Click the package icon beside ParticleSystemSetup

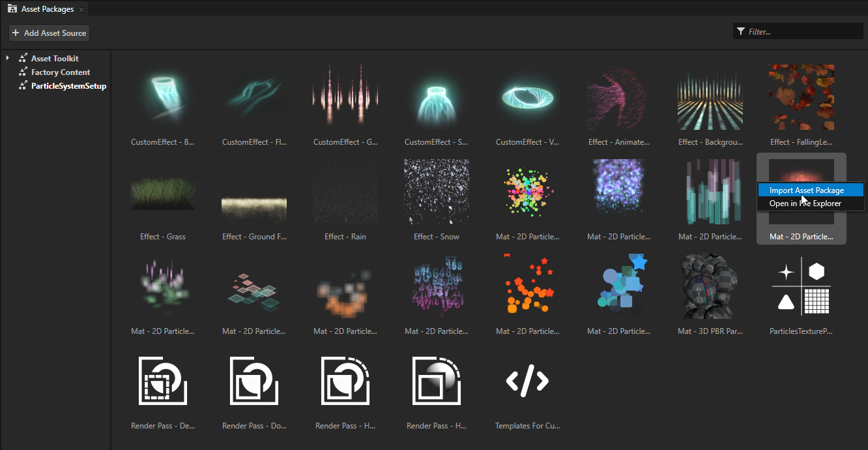pyautogui.click(x=21, y=85)
